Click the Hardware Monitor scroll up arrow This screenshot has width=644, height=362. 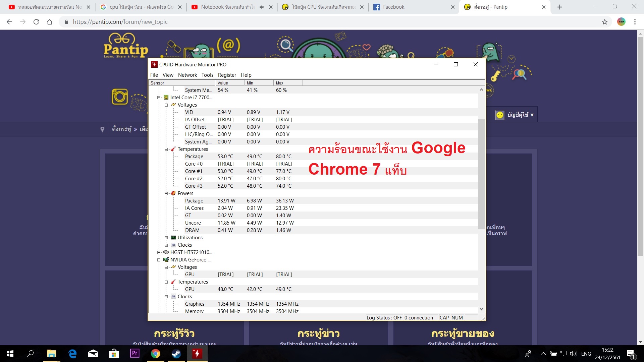[x=481, y=90]
